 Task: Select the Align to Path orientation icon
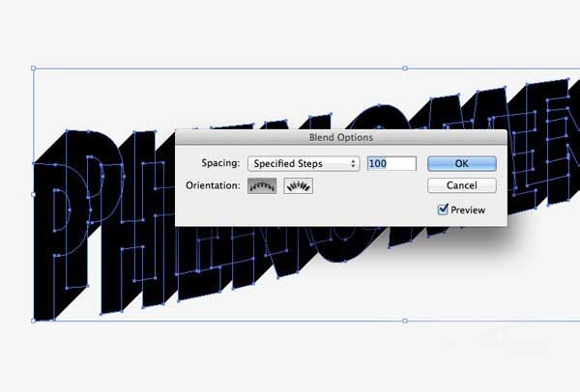pos(298,185)
